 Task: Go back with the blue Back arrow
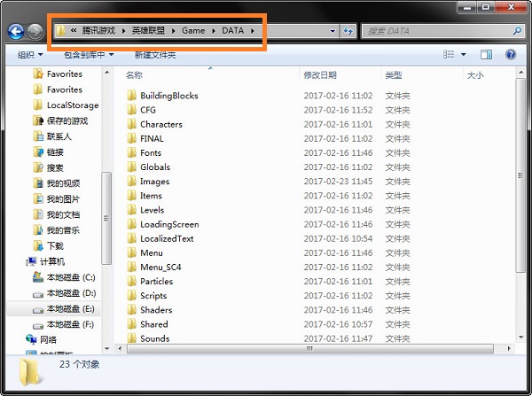point(16,32)
